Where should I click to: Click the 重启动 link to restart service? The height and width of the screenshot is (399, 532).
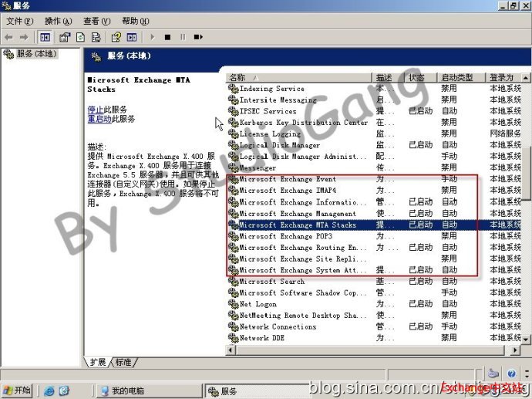pyautogui.click(x=99, y=119)
